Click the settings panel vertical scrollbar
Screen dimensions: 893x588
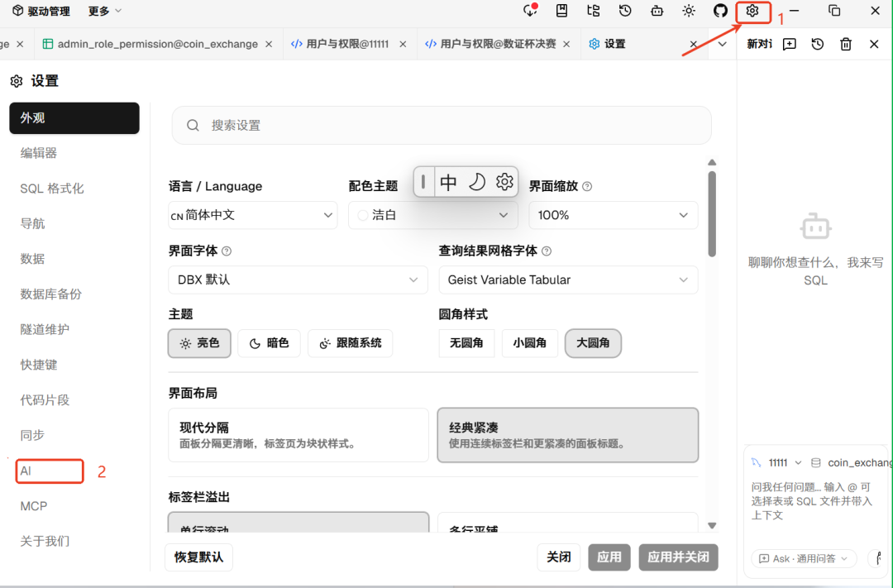tap(712, 214)
